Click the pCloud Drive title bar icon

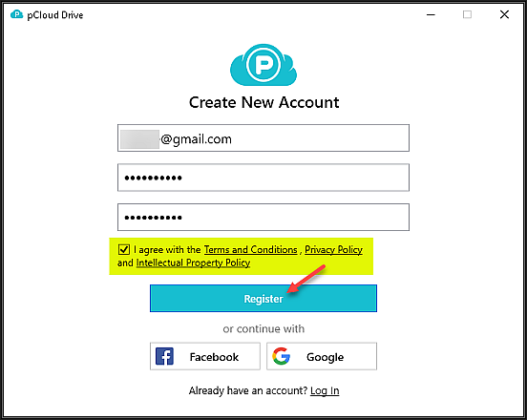pyautogui.click(x=16, y=14)
